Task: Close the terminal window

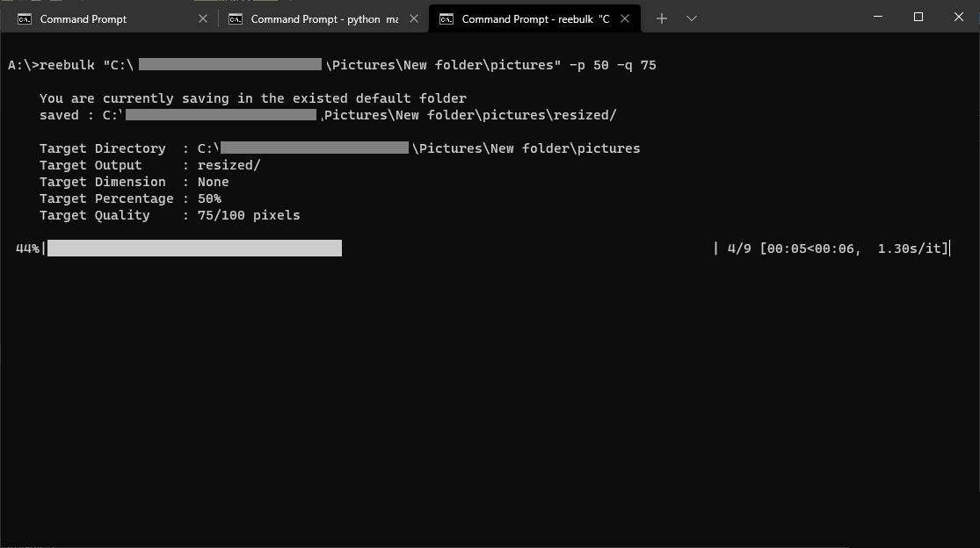Action: click(x=959, y=17)
